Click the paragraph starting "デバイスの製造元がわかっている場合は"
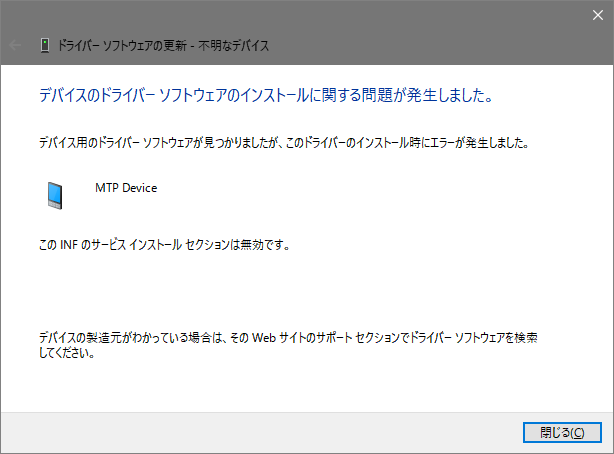Screen dimensions: 614x454 [288, 345]
